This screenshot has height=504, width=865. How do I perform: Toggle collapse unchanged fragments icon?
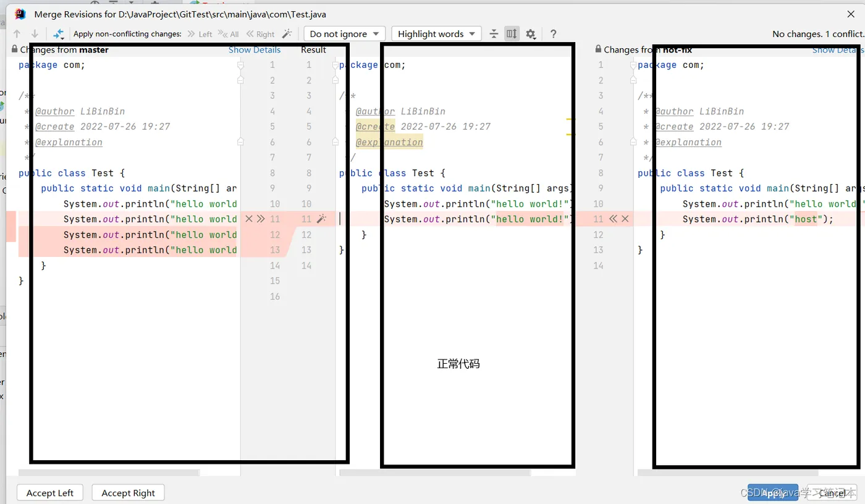[494, 34]
